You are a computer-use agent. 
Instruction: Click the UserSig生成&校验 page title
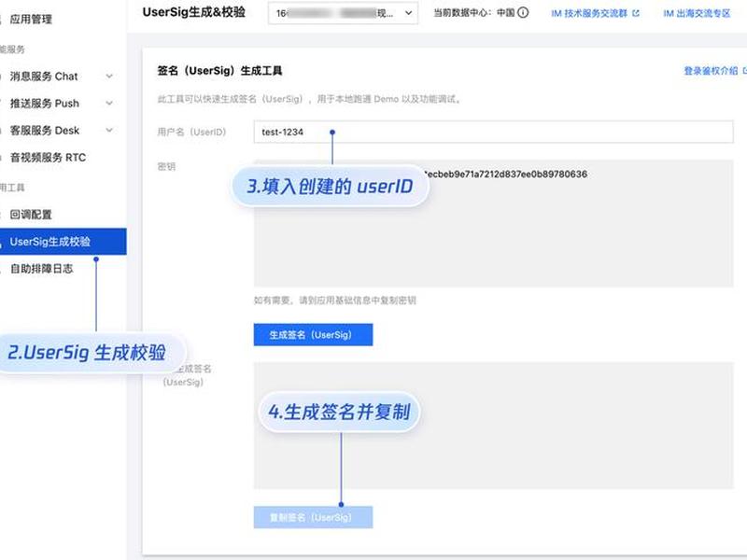(x=194, y=12)
